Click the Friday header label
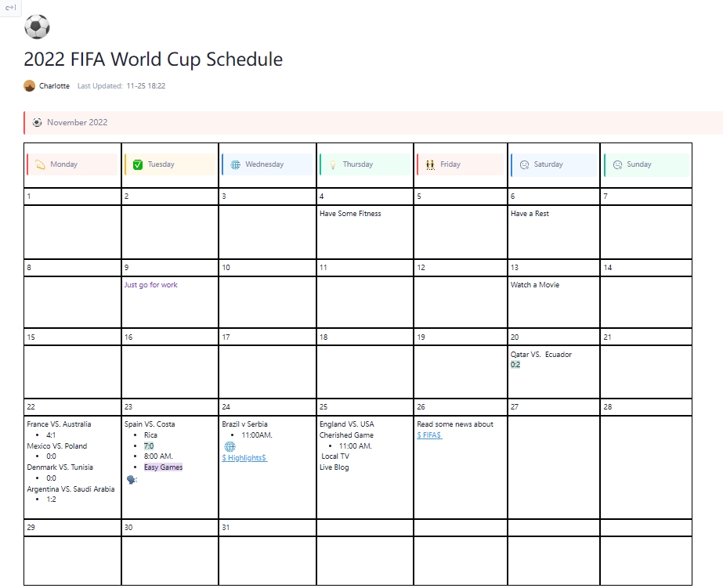The image size is (723, 588). tap(450, 164)
